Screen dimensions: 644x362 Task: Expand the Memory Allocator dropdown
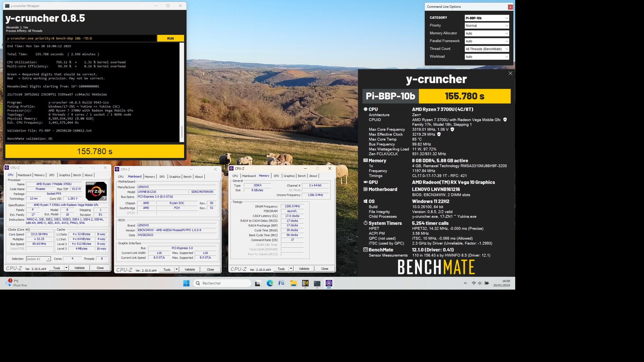(x=487, y=34)
